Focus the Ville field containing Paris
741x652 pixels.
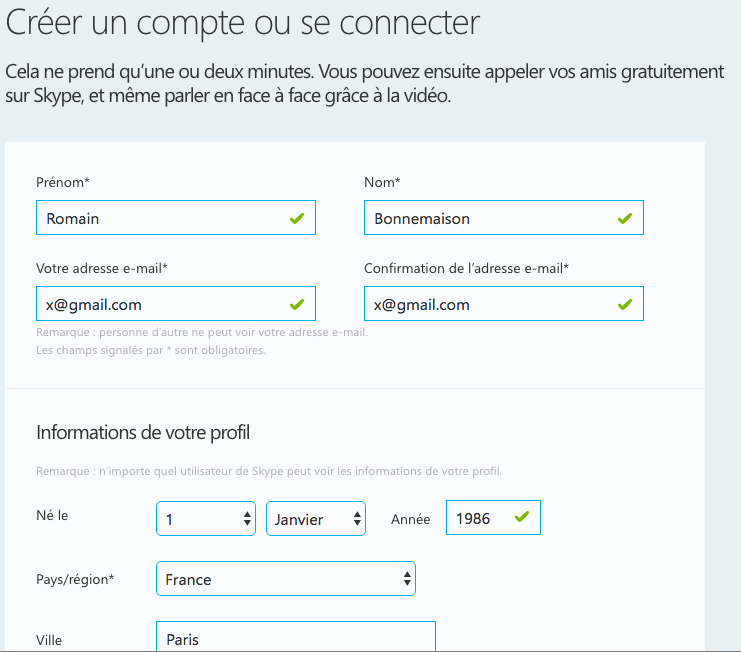296,637
